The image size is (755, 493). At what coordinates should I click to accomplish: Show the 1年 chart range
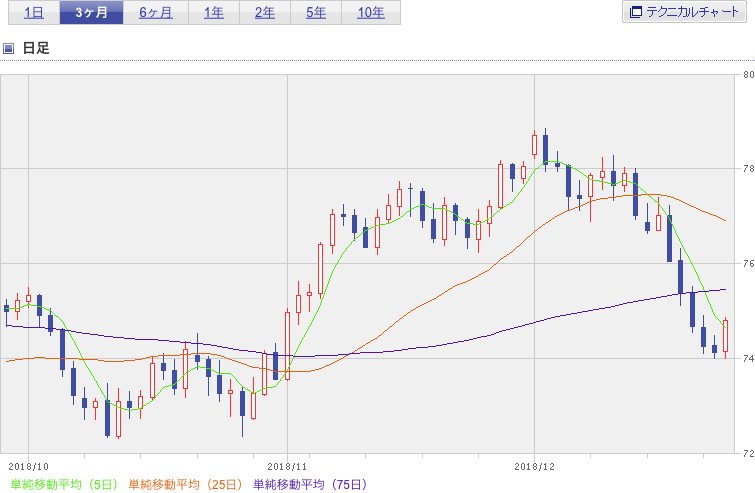click(214, 13)
